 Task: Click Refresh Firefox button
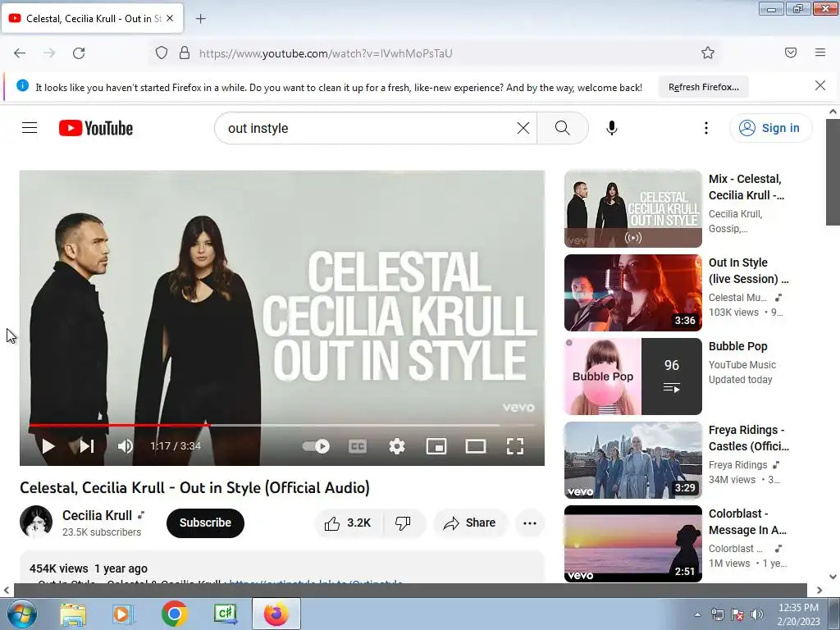[x=703, y=87]
